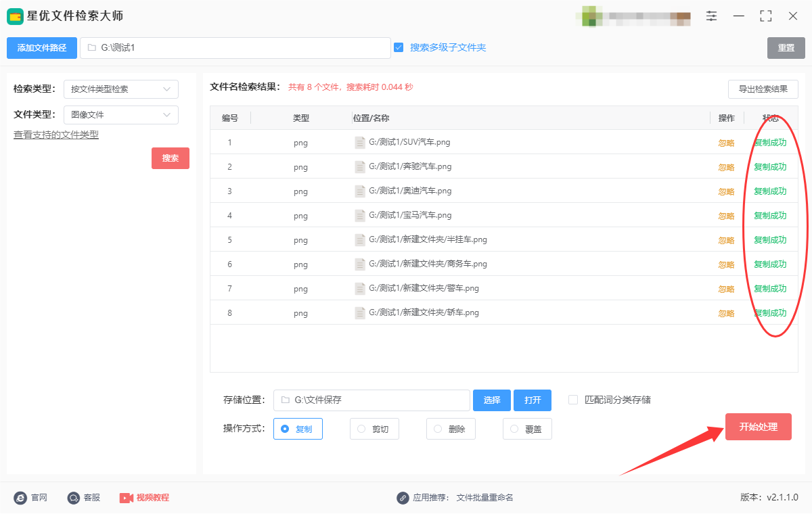The height and width of the screenshot is (514, 812).
Task: Enable 匹配词分类存储 checkbox
Action: point(573,400)
